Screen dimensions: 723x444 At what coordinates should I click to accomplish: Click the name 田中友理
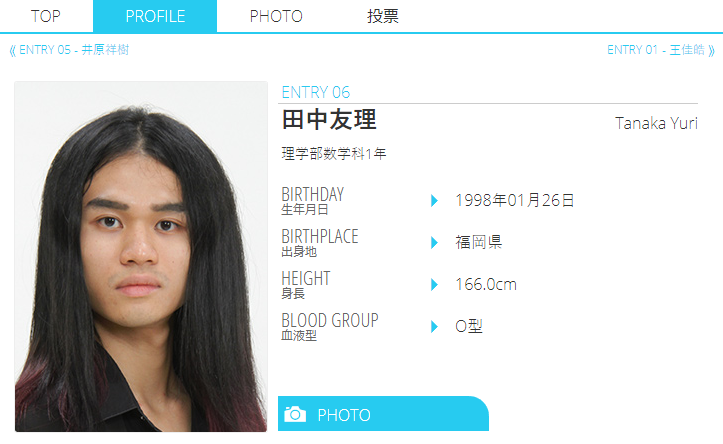pyautogui.click(x=329, y=120)
